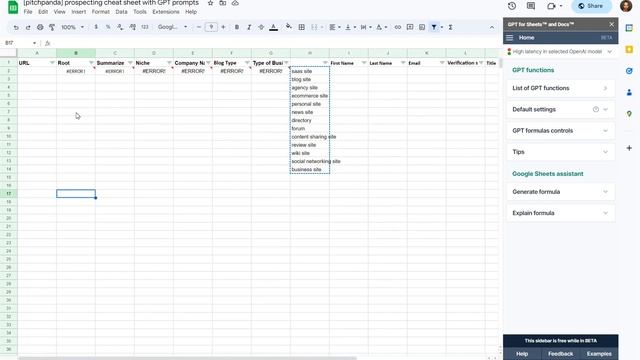Viewport: 640px width, 360px height.
Task: Open horizontal align options
Action: point(335,27)
